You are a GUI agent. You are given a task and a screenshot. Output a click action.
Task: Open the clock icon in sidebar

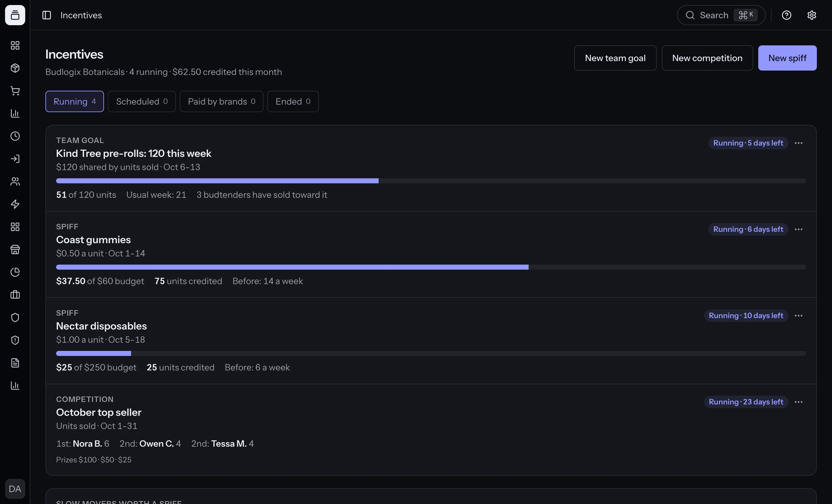(15, 136)
